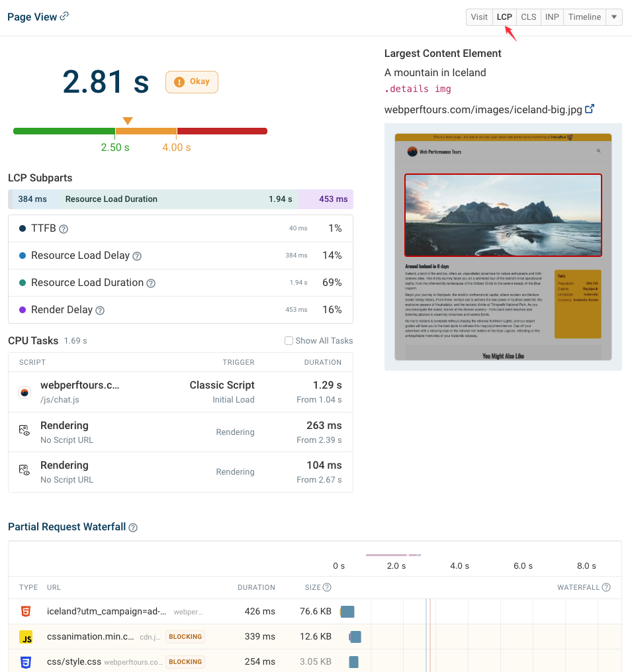Open the external link icon beside iceland-big.jpg
This screenshot has width=632, height=672.
tap(589, 109)
